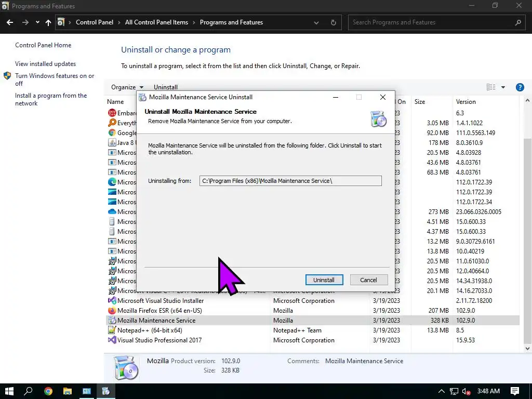Click the 273 MB size cell
This screenshot has height=399, width=532.
click(x=438, y=212)
